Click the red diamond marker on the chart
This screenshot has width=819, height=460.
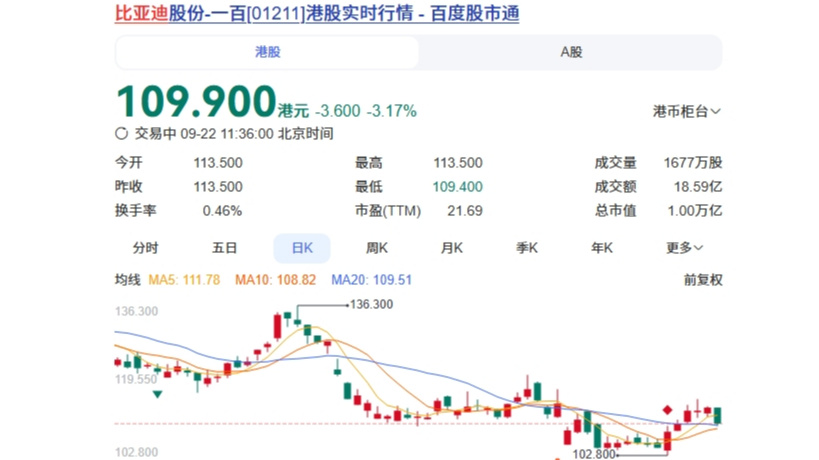click(x=667, y=410)
